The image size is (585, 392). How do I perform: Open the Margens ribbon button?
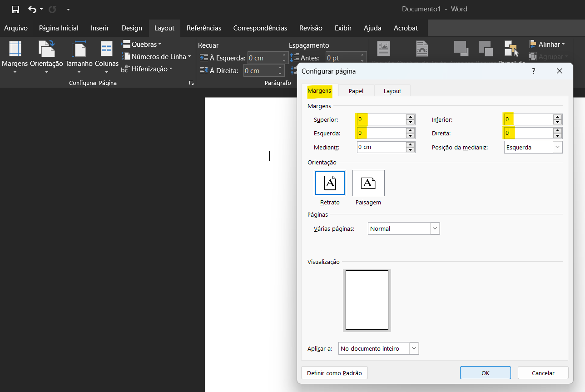(15, 57)
